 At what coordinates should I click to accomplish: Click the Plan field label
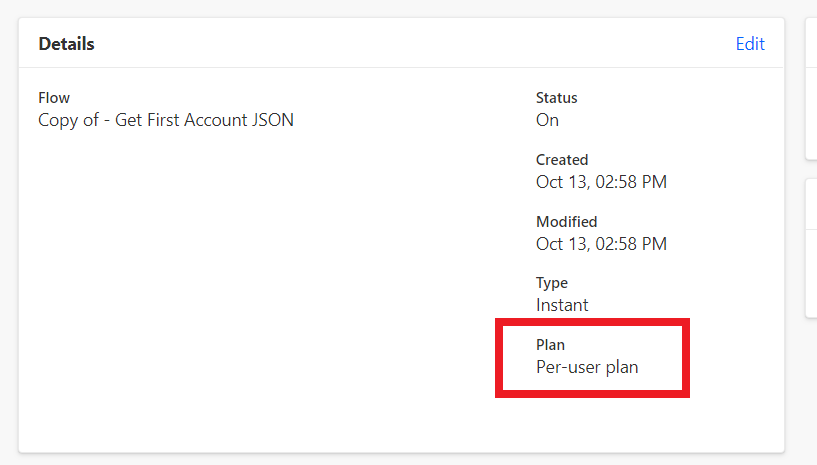point(550,345)
